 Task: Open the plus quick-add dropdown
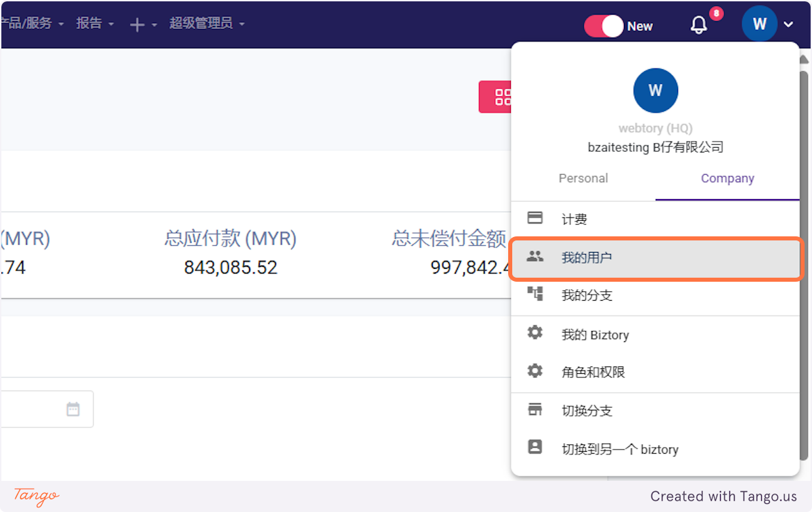tap(143, 24)
